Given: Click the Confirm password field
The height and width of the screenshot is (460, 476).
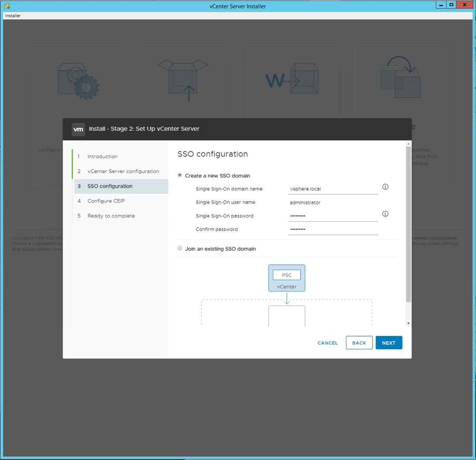Looking at the screenshot, I should (x=333, y=229).
